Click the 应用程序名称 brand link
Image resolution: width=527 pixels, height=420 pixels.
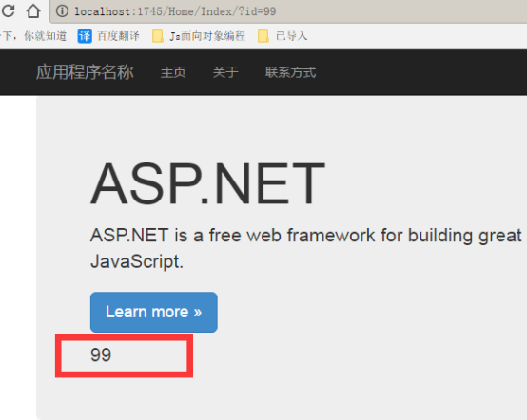click(85, 72)
